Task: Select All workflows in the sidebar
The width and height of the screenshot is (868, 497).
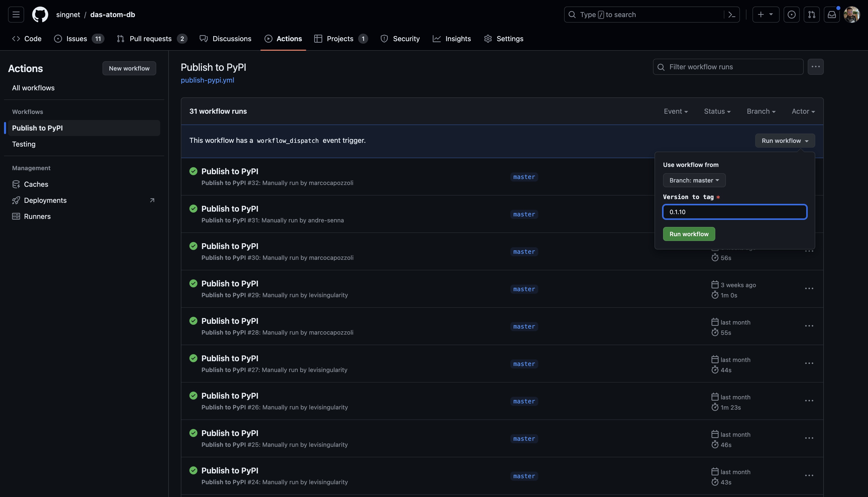Action: 84,88
